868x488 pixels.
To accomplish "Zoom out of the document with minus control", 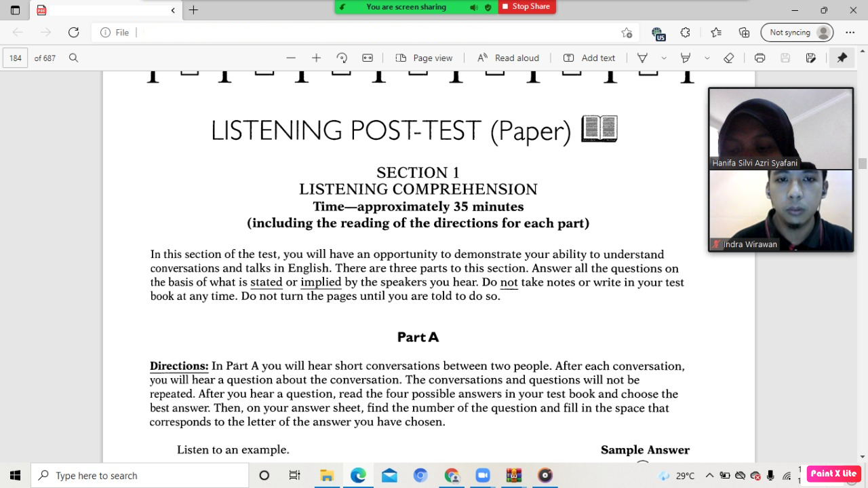I will click(292, 58).
